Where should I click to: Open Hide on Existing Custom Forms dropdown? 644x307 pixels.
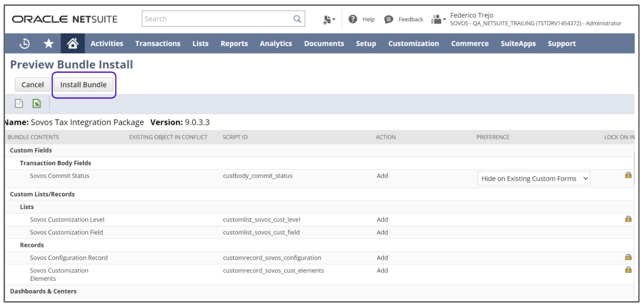click(534, 178)
